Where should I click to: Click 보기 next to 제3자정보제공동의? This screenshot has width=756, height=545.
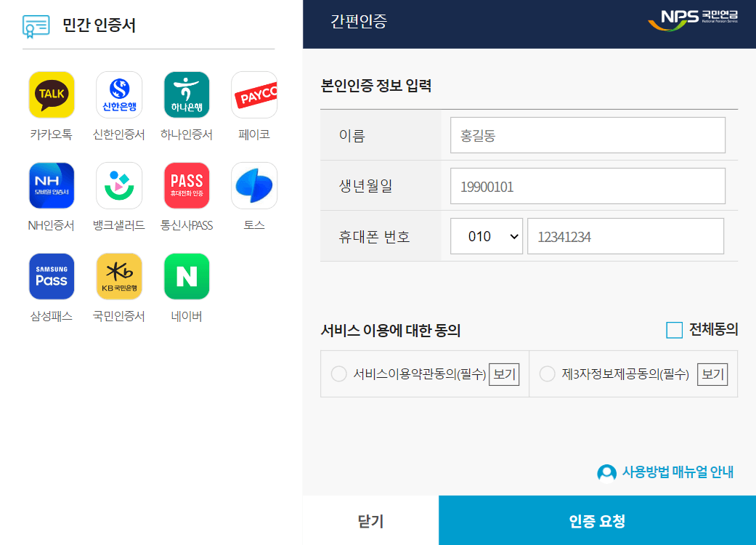point(712,374)
